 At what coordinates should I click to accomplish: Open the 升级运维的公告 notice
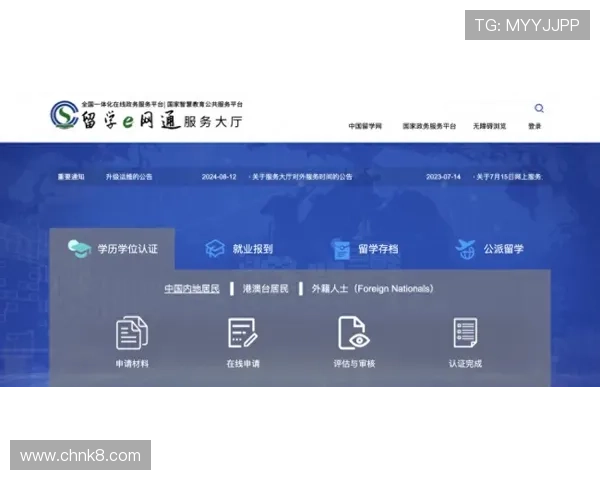(x=129, y=177)
